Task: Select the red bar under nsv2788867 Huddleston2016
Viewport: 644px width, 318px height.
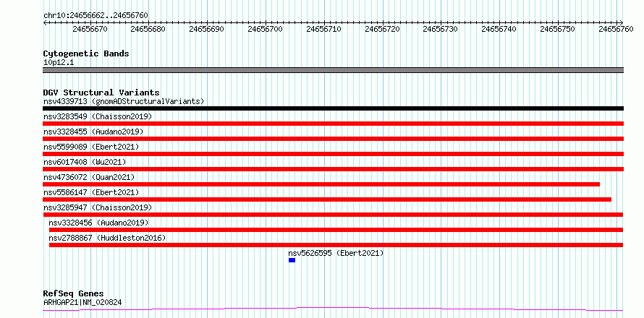Action: (336, 245)
